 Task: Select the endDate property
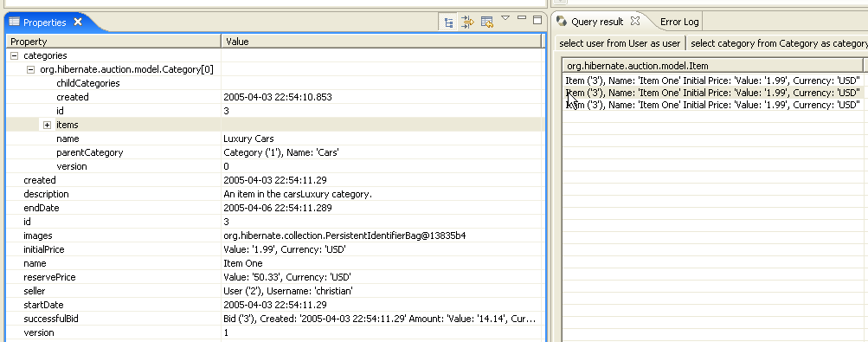click(41, 208)
